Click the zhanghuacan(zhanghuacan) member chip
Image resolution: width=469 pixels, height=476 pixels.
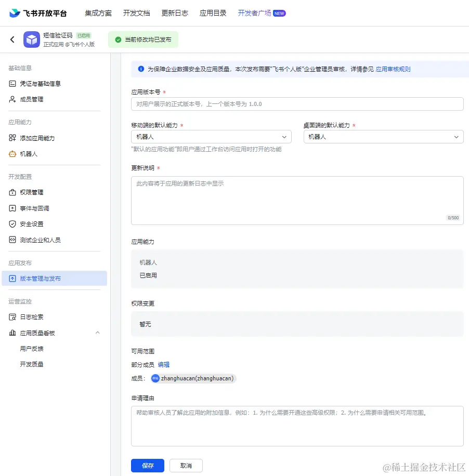click(193, 378)
